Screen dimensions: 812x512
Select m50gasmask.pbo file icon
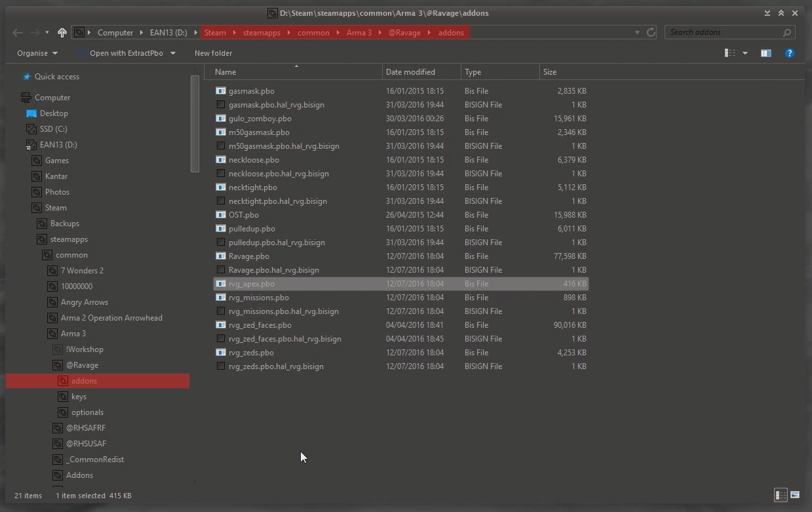[x=221, y=132]
